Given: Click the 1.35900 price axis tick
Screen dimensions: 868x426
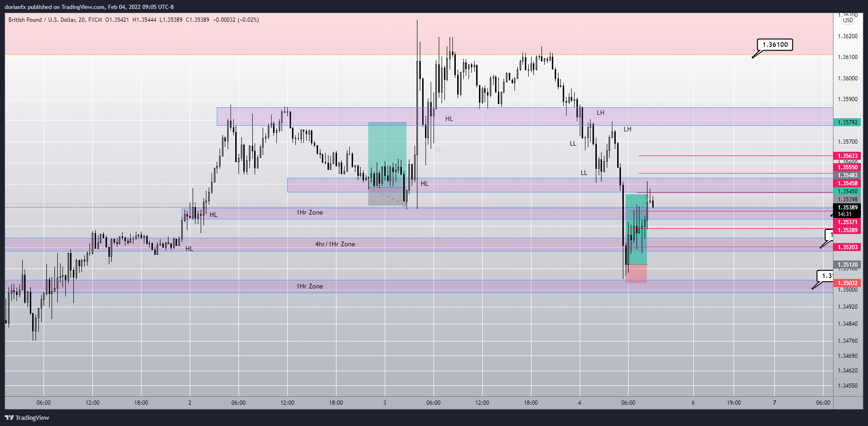Looking at the screenshot, I should 847,99.
